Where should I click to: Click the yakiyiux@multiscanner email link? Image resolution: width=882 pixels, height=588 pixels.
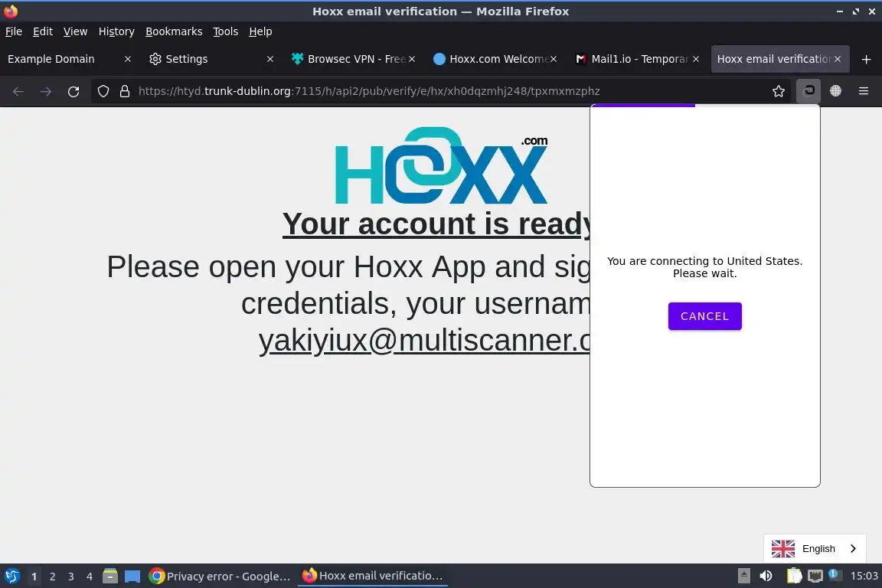point(425,341)
